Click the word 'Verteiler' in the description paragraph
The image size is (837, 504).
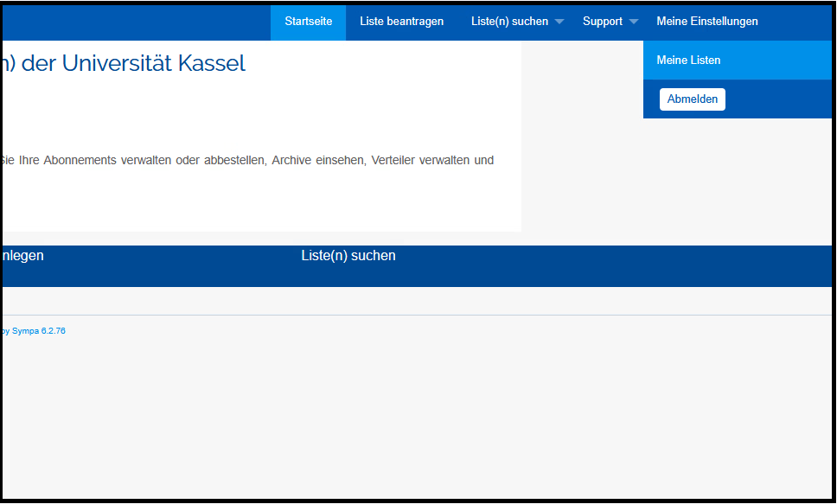pos(393,161)
